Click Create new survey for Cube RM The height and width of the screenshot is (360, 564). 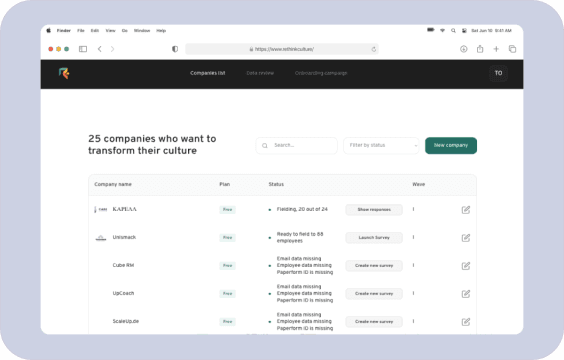374,266
